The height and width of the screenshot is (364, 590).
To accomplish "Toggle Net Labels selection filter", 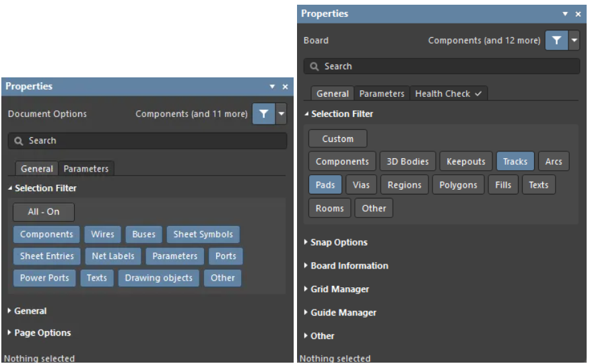I will coord(113,256).
